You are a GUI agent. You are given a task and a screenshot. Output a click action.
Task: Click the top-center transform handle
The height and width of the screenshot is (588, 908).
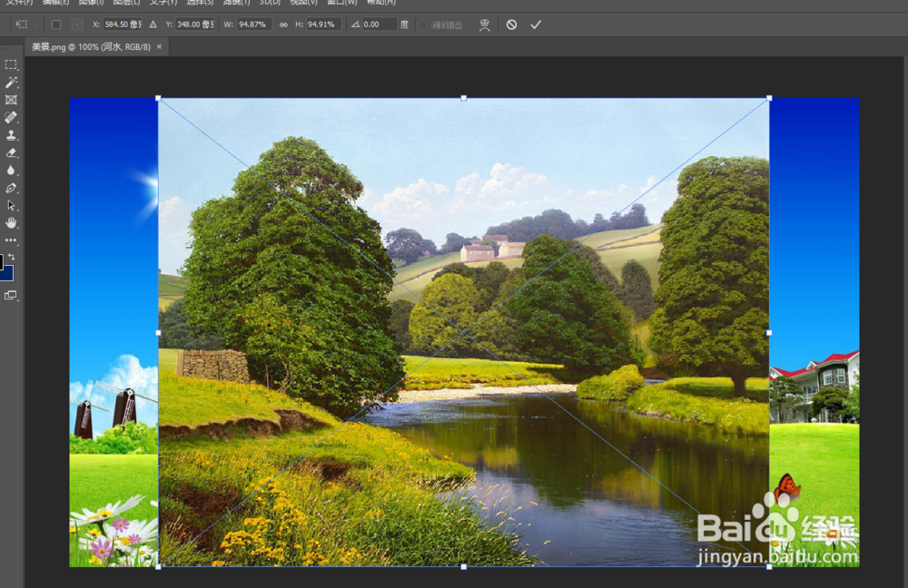(x=463, y=98)
